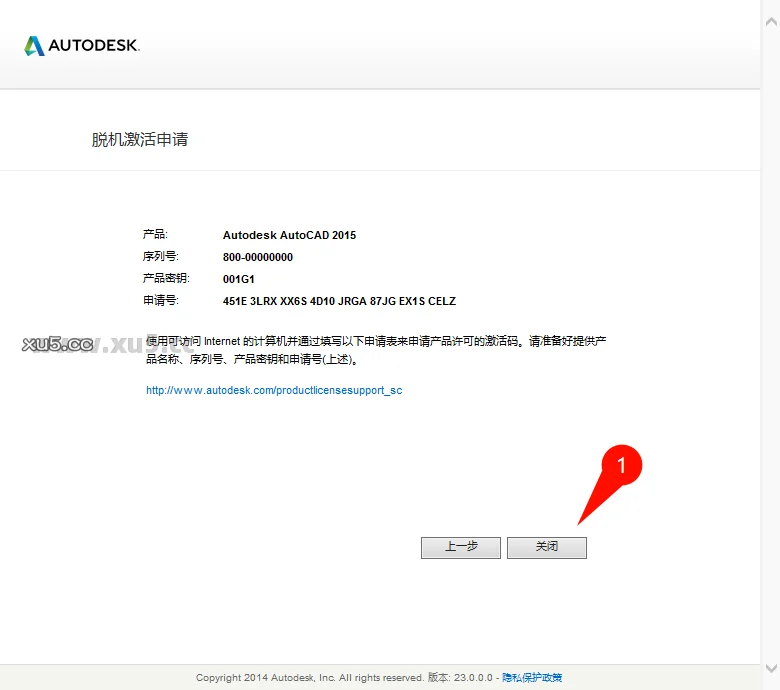The height and width of the screenshot is (690, 780).
Task: Click the 产品 field label
Action: pos(155,234)
